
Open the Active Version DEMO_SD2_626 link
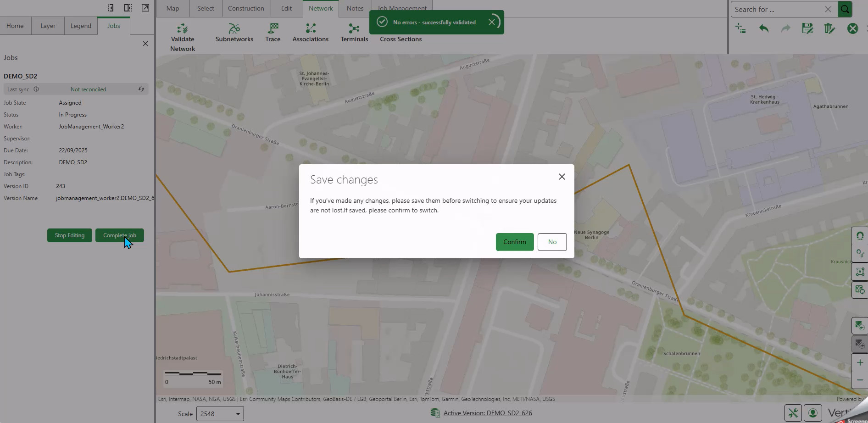pyautogui.click(x=488, y=413)
